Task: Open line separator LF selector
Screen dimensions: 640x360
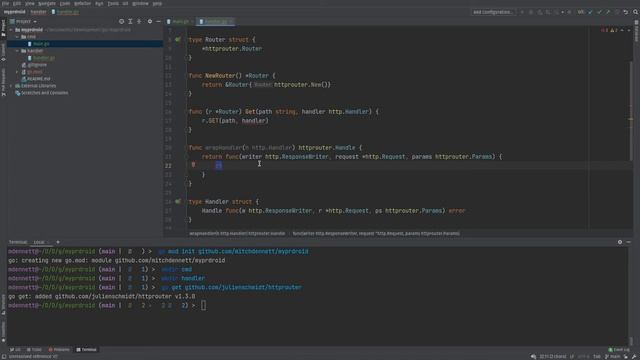Action: (x=572, y=357)
